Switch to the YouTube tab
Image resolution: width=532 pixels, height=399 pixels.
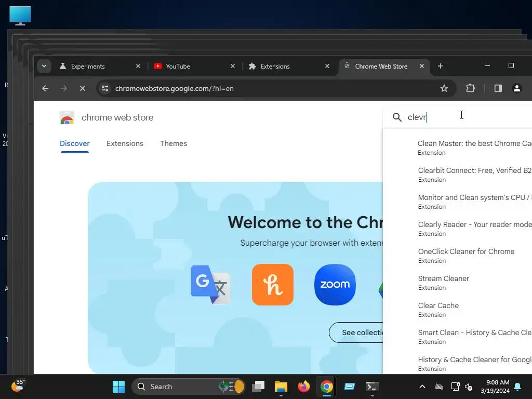click(x=178, y=66)
